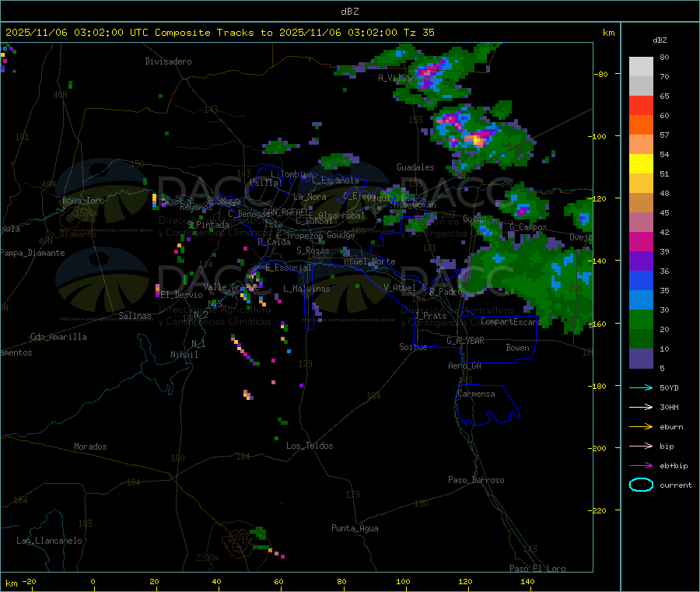Screen dimensions: 700x592
Task: Click the Composite Tracks timestamp header
Action: (219, 33)
